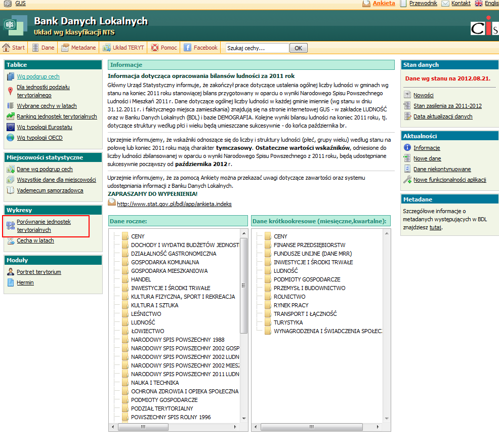This screenshot has width=499, height=448.
Task: Click the wrench icon for Nowe funkcjonalności
Action: click(407, 180)
